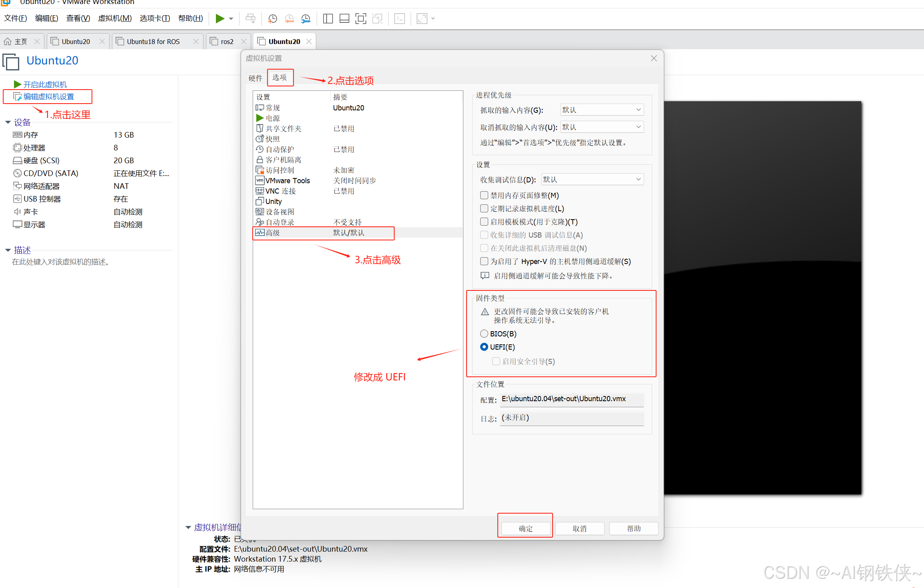
Task: Enable 禁用内存页面修整(M) checkbox
Action: pos(484,195)
